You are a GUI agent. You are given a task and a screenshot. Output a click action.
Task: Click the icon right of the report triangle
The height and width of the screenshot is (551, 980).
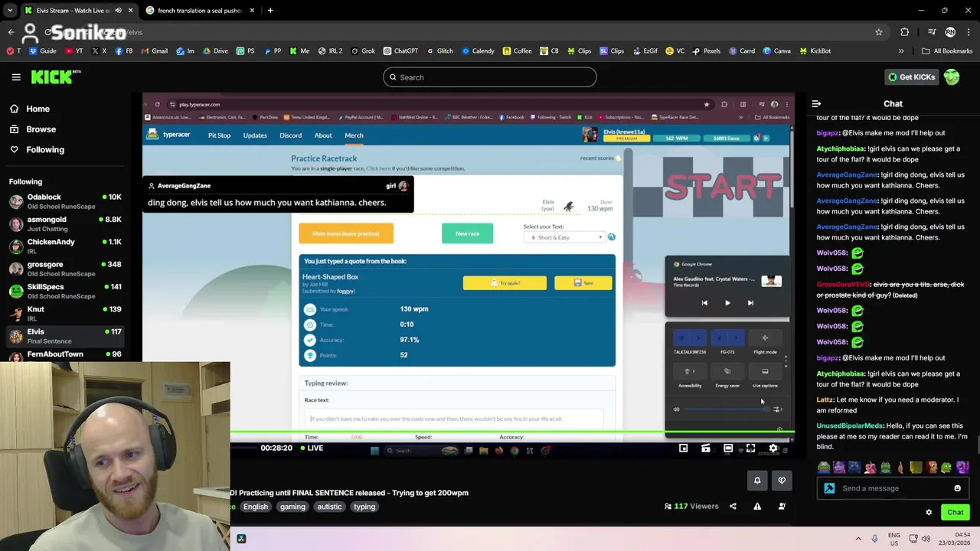(x=782, y=506)
